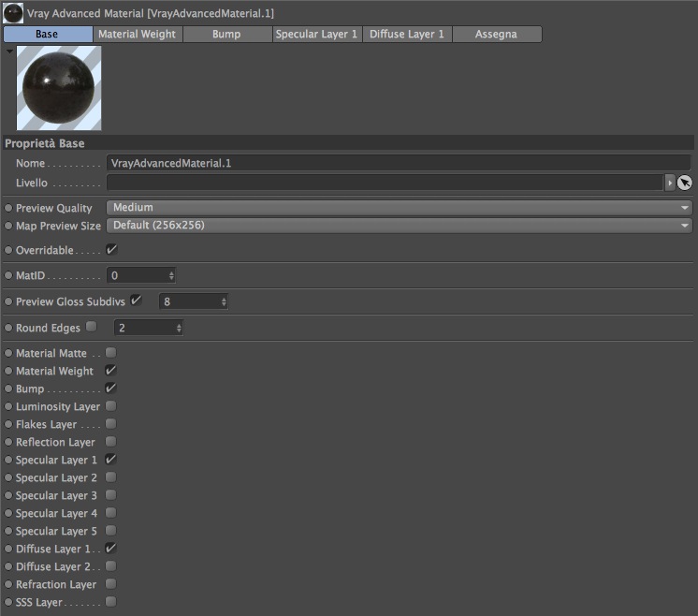Image resolution: width=698 pixels, height=616 pixels.
Task: Click the Round Edges value stepper arrows
Action: click(x=179, y=329)
